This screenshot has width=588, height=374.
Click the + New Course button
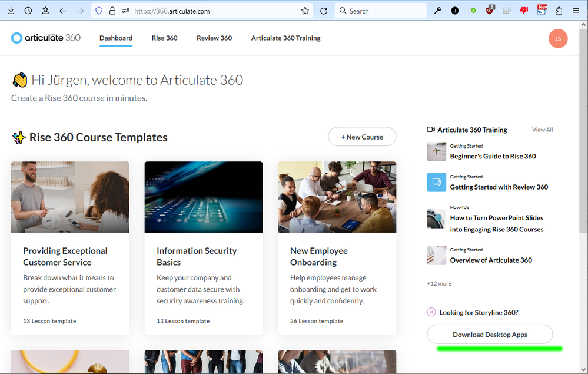(x=362, y=137)
